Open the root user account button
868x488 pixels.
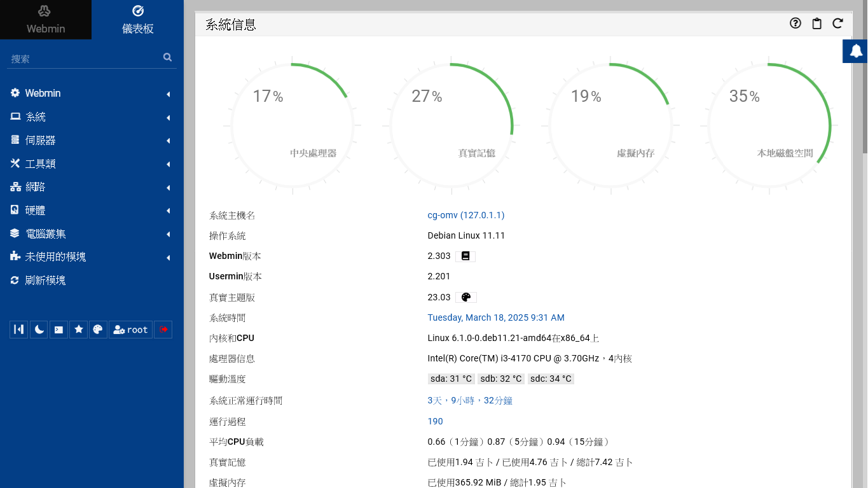130,330
